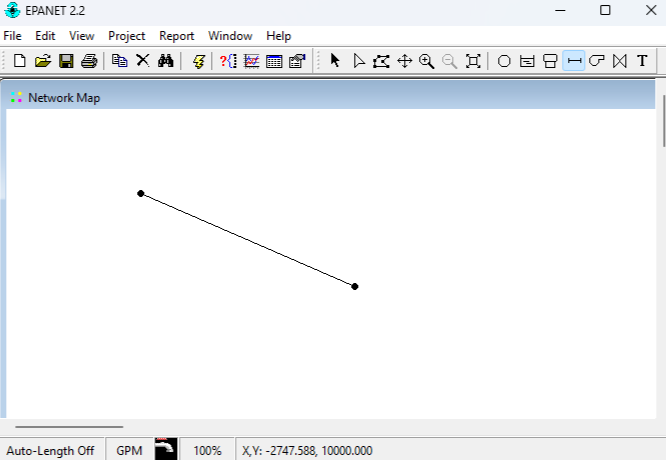Click the Pan map tool
666x460 pixels.
(x=404, y=61)
